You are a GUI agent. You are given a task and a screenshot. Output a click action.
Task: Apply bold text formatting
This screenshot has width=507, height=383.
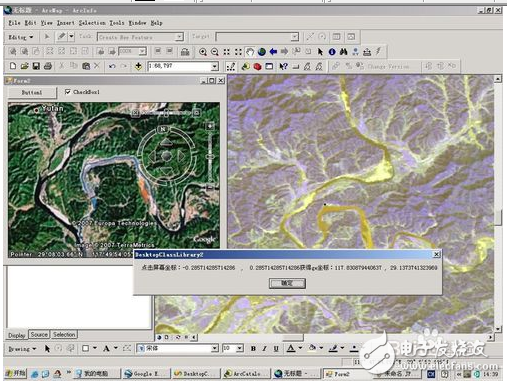(253, 349)
